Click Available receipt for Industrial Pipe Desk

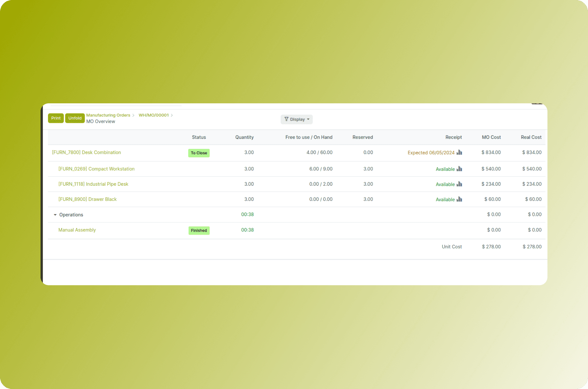coord(445,184)
